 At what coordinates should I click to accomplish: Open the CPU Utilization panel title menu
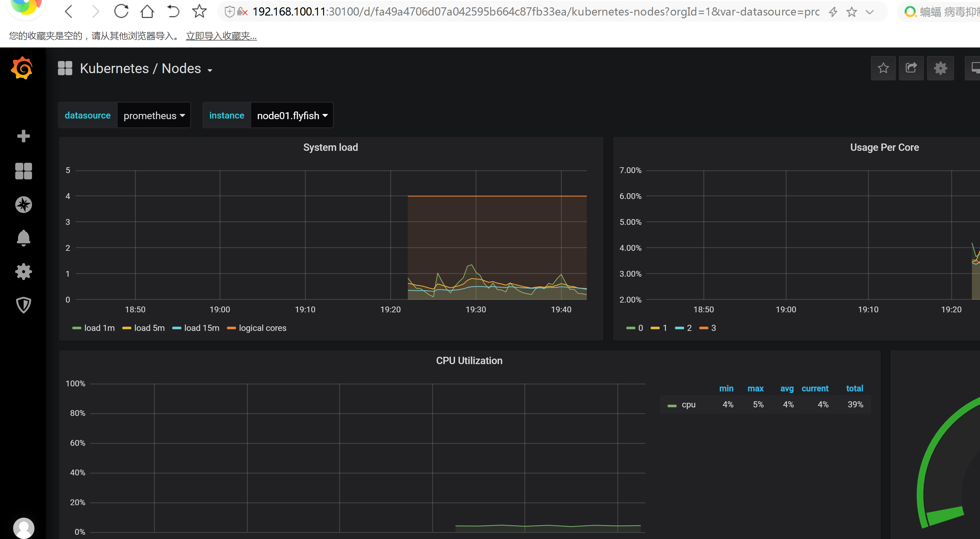click(469, 360)
